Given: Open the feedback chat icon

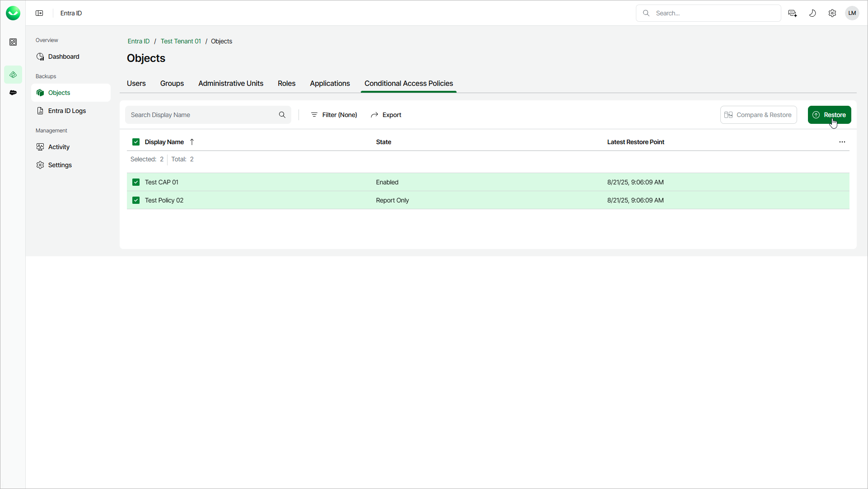Looking at the screenshot, I should [x=793, y=13].
